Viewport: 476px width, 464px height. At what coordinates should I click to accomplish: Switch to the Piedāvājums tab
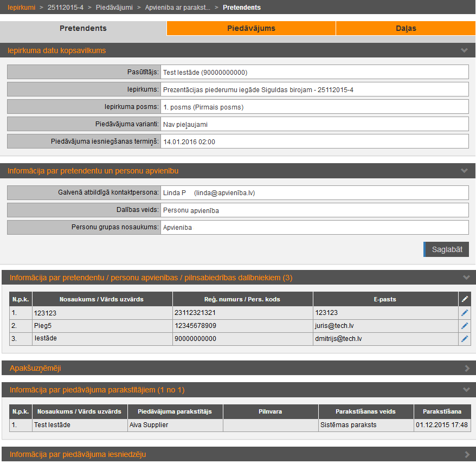pos(251,28)
